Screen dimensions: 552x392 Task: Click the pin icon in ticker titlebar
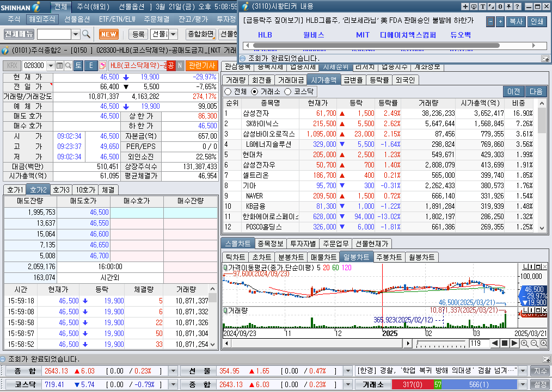click(x=508, y=7)
